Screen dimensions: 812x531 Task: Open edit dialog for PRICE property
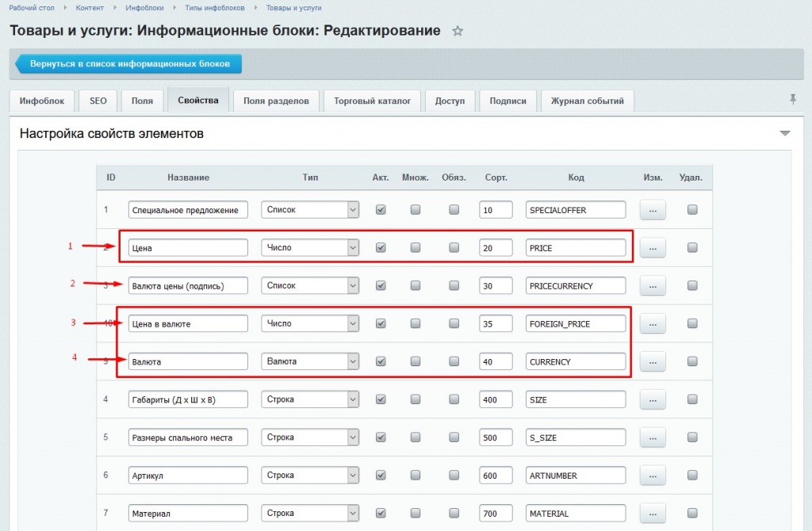point(653,248)
